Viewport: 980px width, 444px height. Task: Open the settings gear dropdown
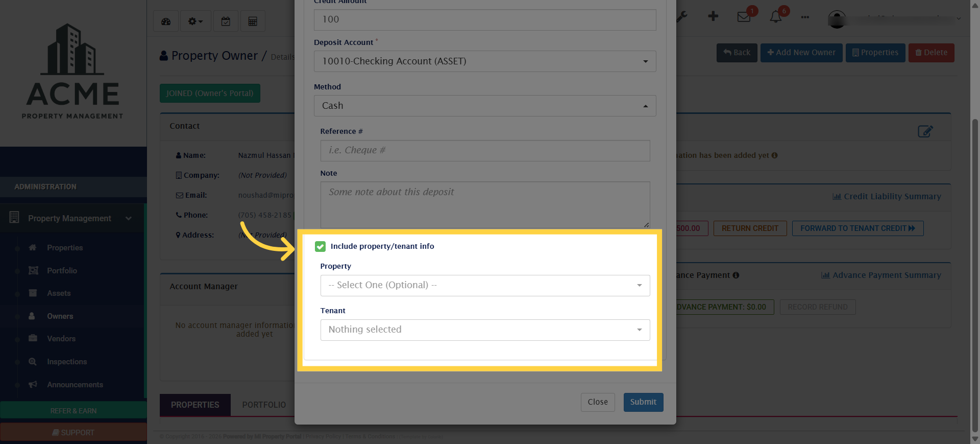click(x=195, y=21)
